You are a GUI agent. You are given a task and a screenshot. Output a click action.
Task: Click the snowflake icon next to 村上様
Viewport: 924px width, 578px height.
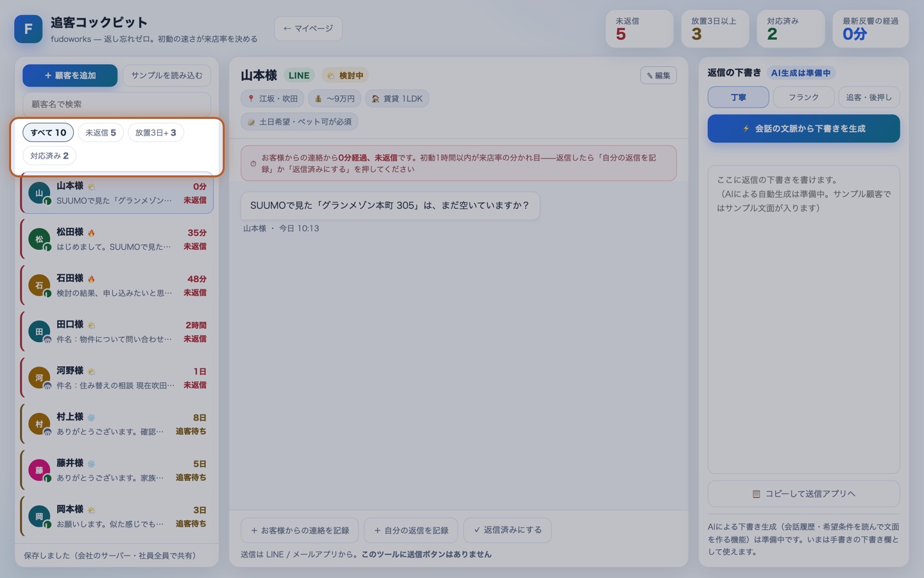(x=91, y=417)
